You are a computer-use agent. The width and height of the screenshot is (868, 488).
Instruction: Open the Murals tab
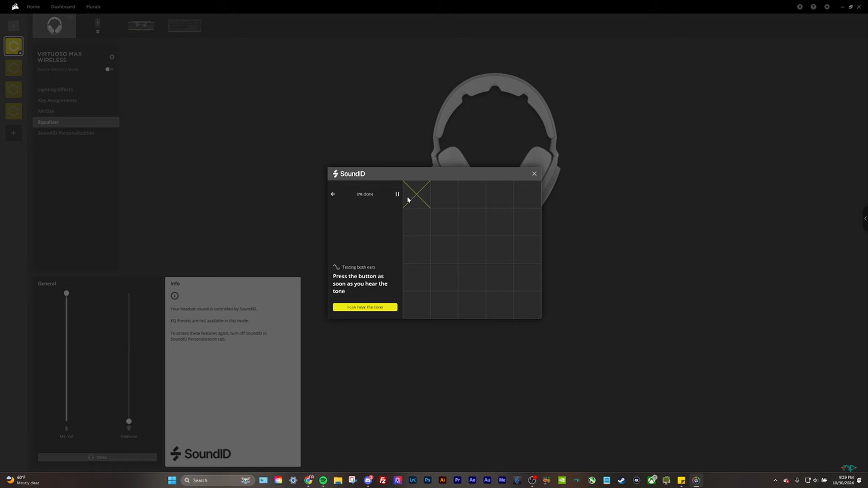pos(93,7)
